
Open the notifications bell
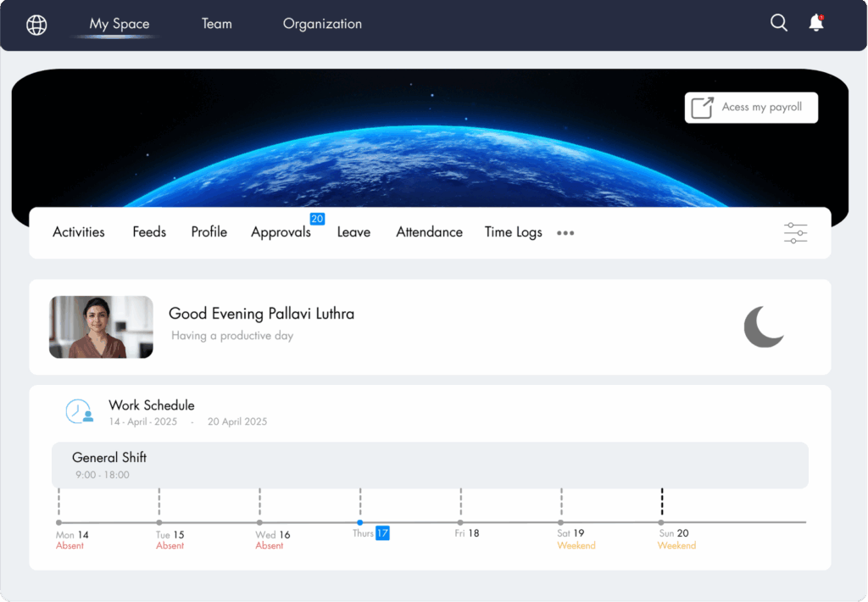click(x=816, y=23)
